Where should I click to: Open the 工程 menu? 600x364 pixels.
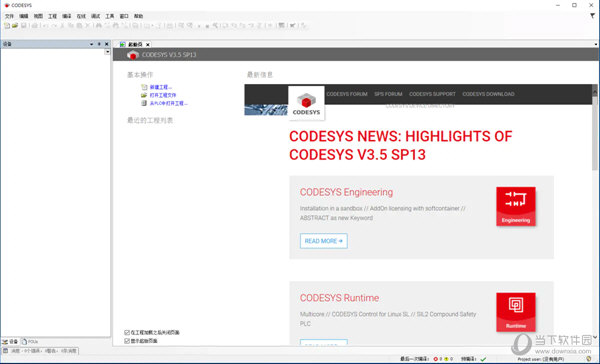(52, 16)
